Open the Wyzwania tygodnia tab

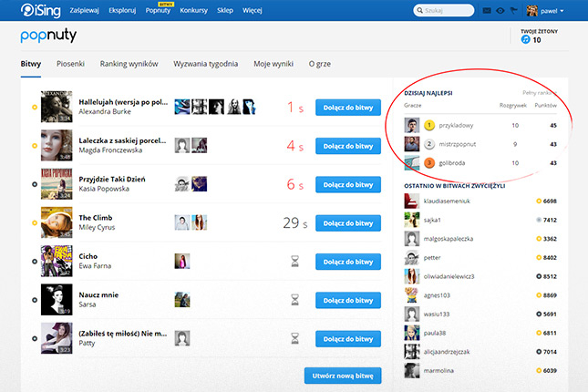point(208,64)
